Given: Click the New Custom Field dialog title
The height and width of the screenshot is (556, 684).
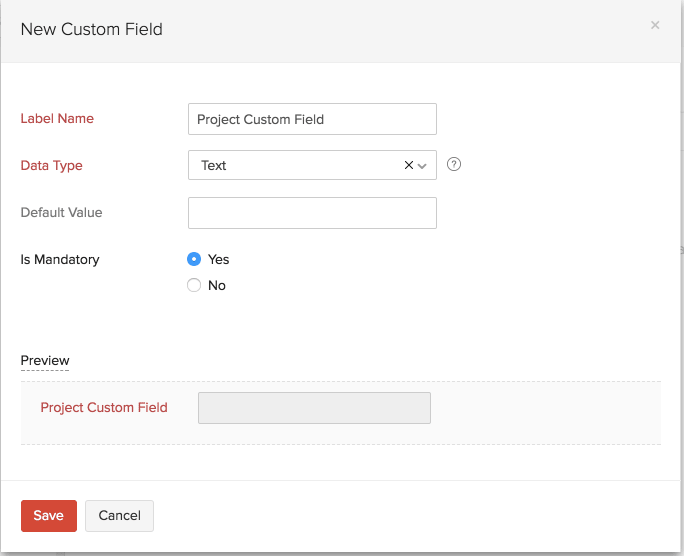Looking at the screenshot, I should (x=92, y=29).
